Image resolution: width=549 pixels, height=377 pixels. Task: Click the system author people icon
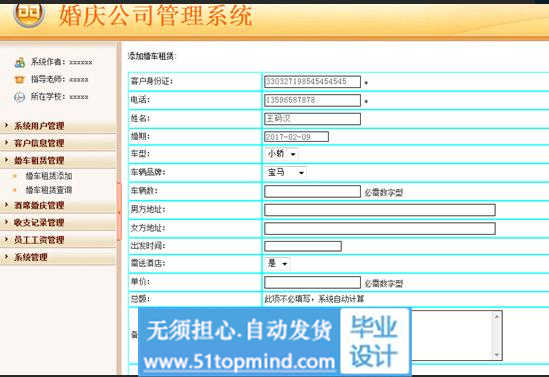20,62
